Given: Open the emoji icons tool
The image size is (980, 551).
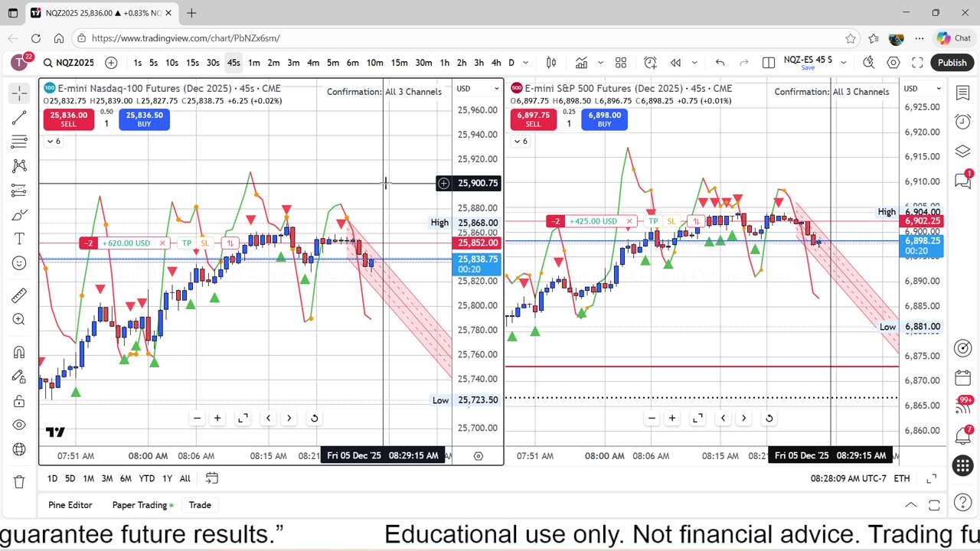Looking at the screenshot, I should 20,264.
